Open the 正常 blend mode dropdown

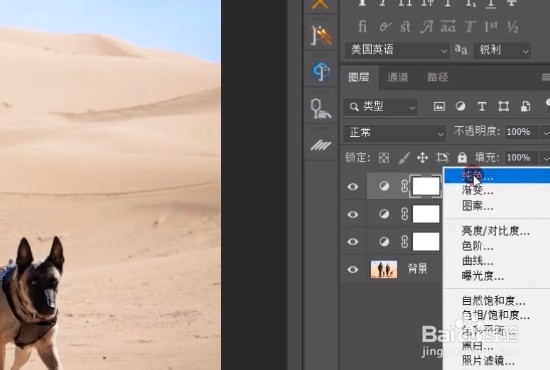(x=394, y=133)
